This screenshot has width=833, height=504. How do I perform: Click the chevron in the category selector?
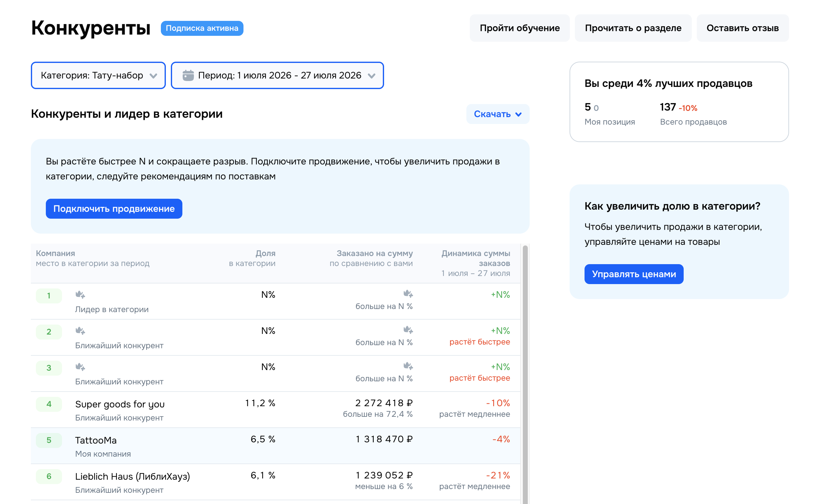pos(153,76)
